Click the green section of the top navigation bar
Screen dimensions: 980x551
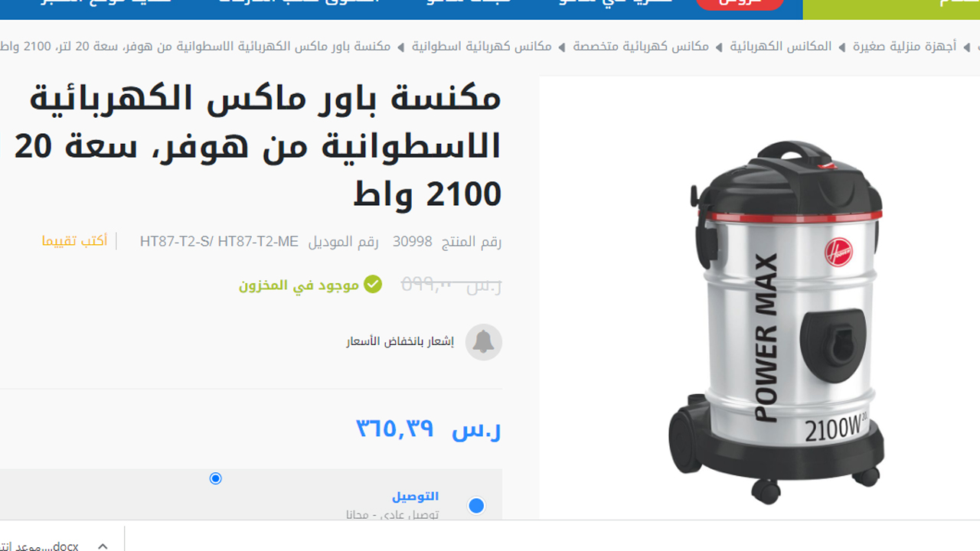891,9
